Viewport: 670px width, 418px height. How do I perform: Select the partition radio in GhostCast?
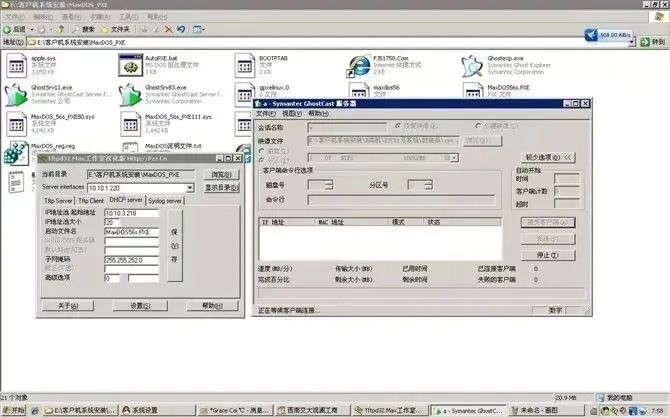tap(262, 160)
